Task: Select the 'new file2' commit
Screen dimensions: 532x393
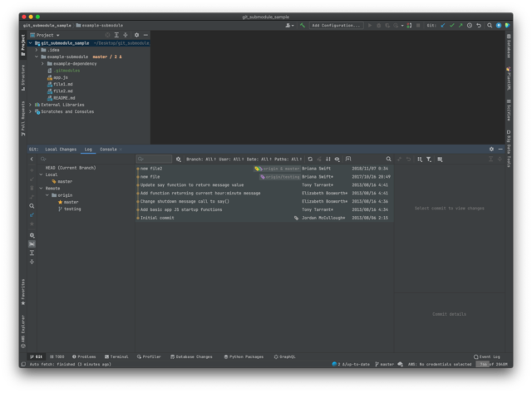Action: [264, 169]
